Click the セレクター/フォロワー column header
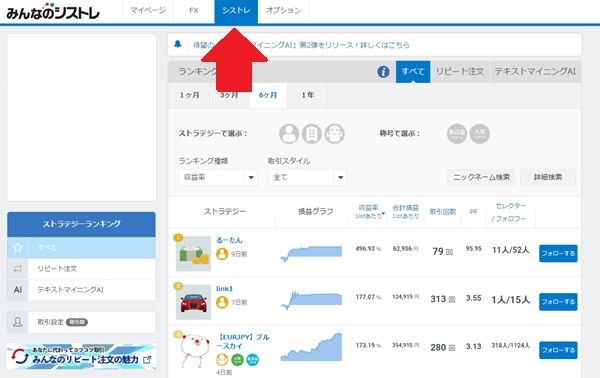600x378 pixels. pos(510,212)
